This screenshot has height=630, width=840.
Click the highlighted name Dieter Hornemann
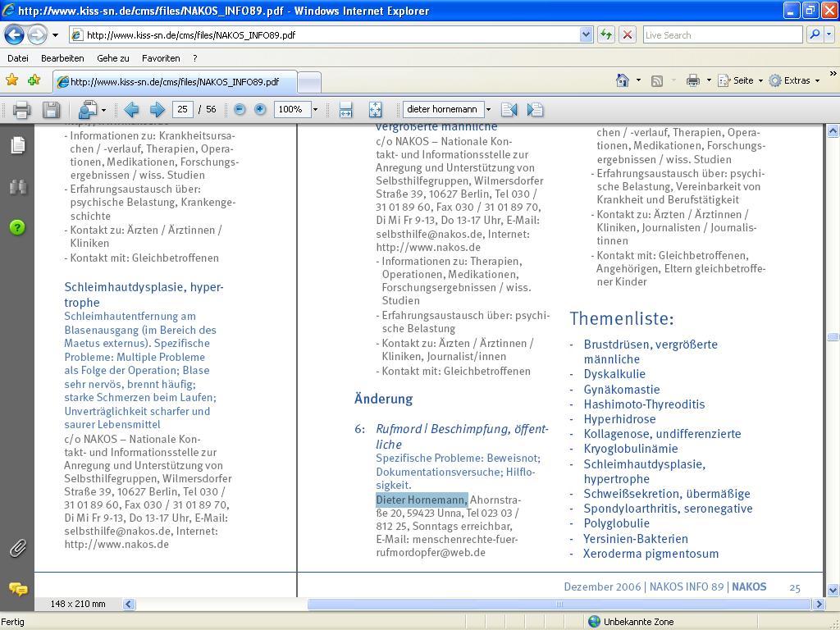coord(422,500)
